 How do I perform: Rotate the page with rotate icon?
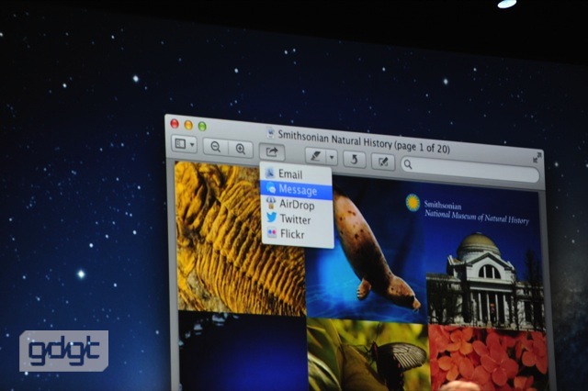[354, 160]
